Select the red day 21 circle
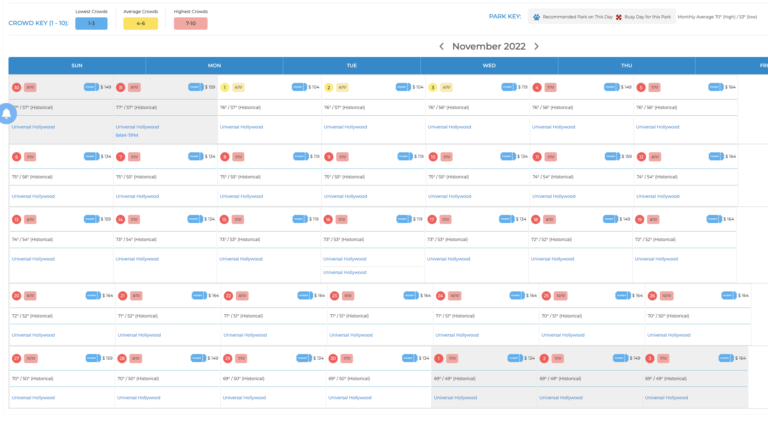 pos(122,296)
